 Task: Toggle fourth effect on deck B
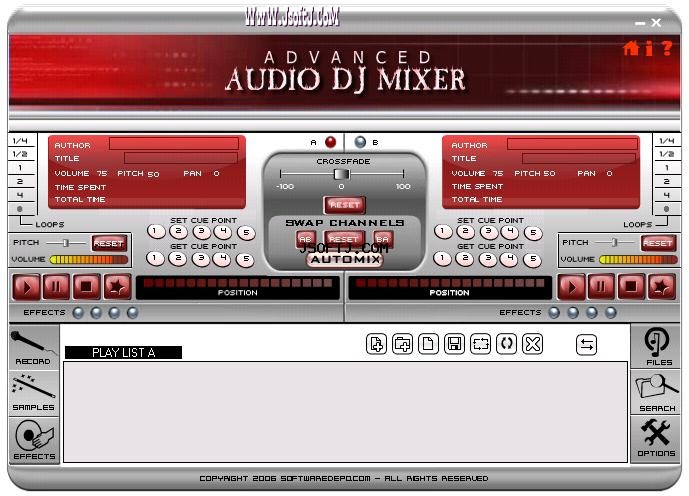(611, 312)
